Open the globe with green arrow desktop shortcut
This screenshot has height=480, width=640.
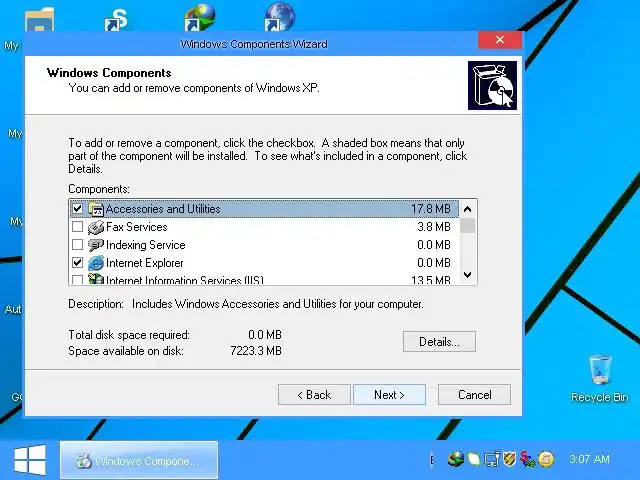point(200,18)
